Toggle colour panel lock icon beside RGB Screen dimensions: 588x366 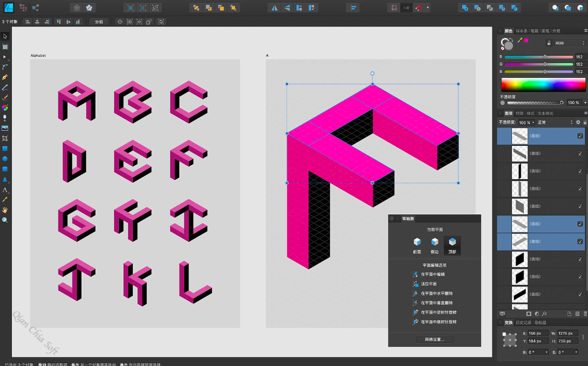549,43
